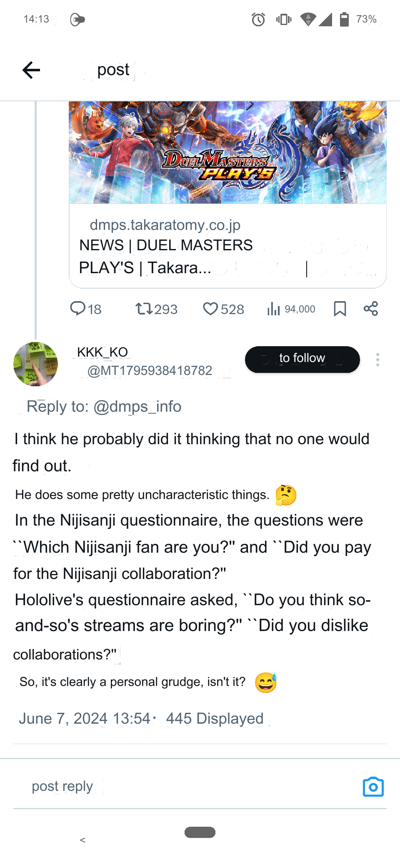Tap the KKK_KO display name
This screenshot has width=400, height=868.
102,352
